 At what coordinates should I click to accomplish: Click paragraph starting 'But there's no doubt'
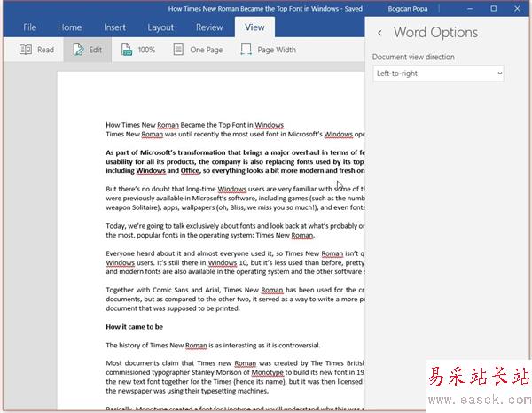235,198
